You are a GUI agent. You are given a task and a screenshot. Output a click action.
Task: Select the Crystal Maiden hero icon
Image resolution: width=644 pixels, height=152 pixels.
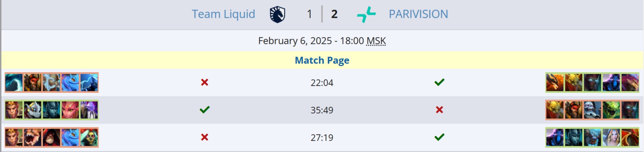pyautogui.click(x=611, y=137)
